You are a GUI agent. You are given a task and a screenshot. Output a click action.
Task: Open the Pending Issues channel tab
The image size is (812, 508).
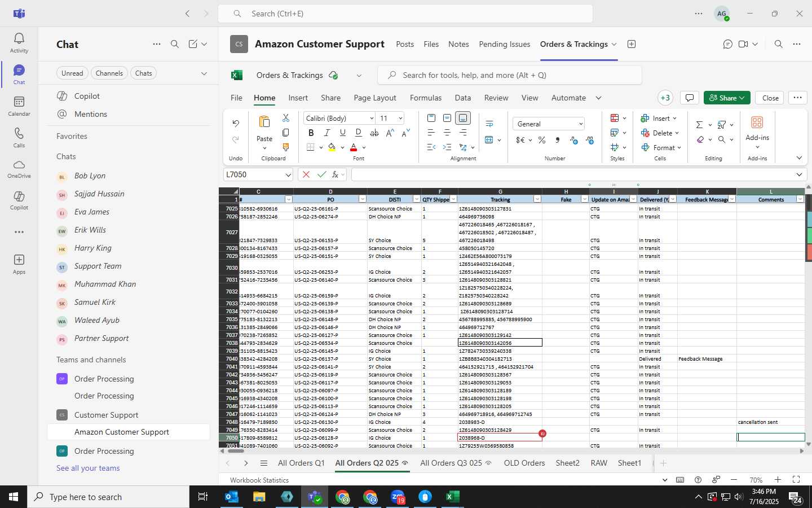(x=504, y=44)
